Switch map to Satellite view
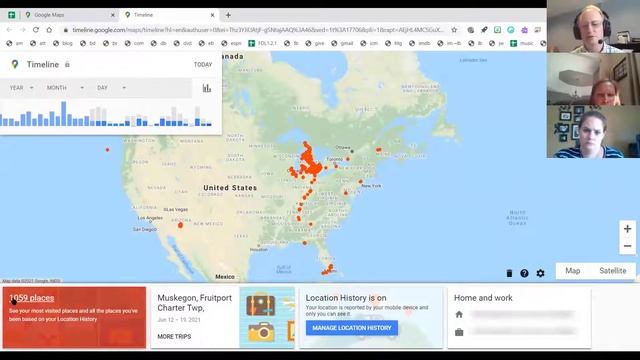 click(613, 271)
